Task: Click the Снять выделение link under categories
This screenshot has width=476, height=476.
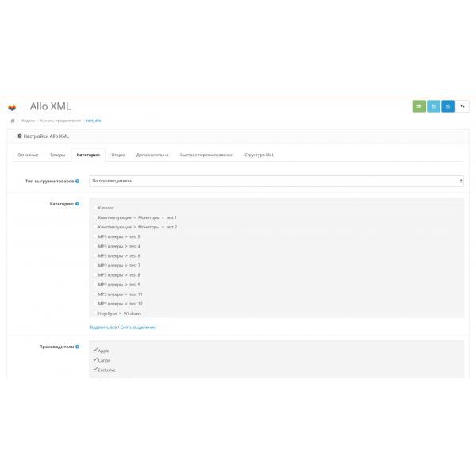Action: [138, 327]
